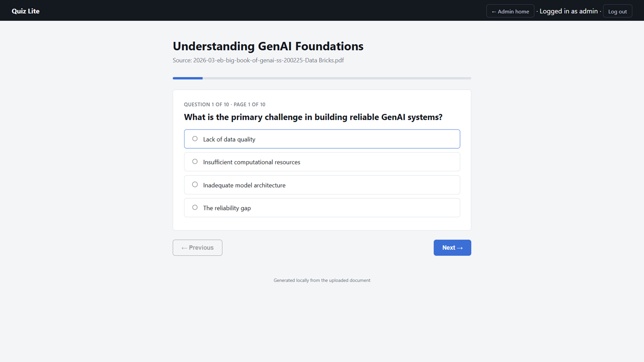Click the 'Insufficient computational resources' label text
This screenshot has width=644, height=362.
pos(252,162)
